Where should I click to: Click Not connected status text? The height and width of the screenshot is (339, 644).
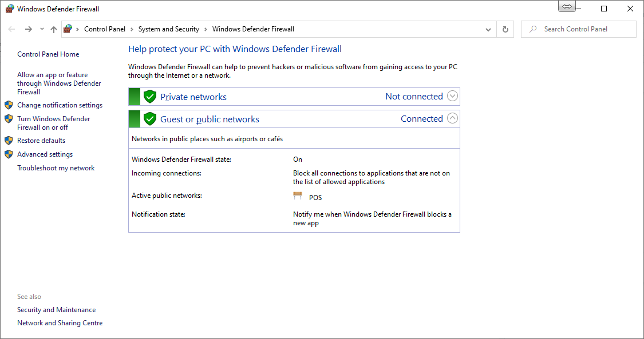pyautogui.click(x=414, y=97)
